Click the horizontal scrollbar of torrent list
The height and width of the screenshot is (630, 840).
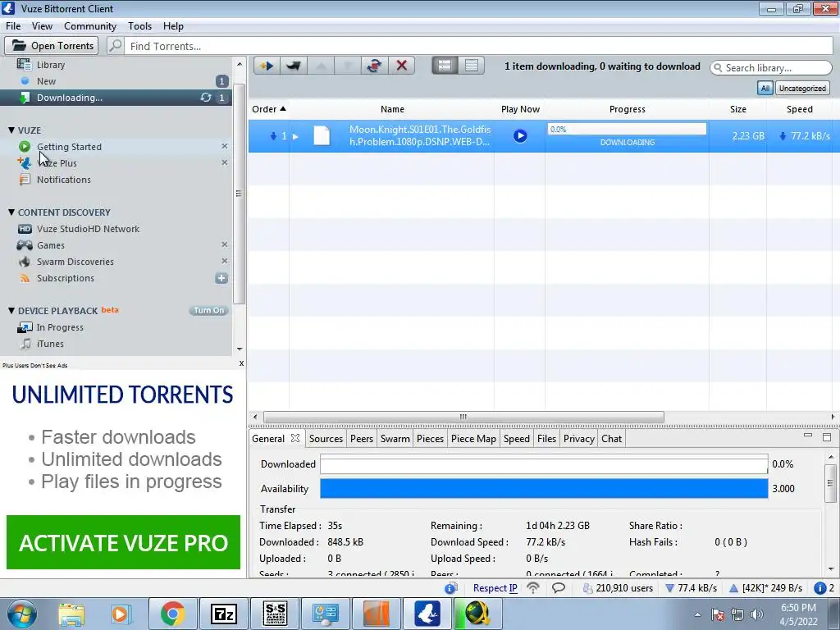pos(463,417)
